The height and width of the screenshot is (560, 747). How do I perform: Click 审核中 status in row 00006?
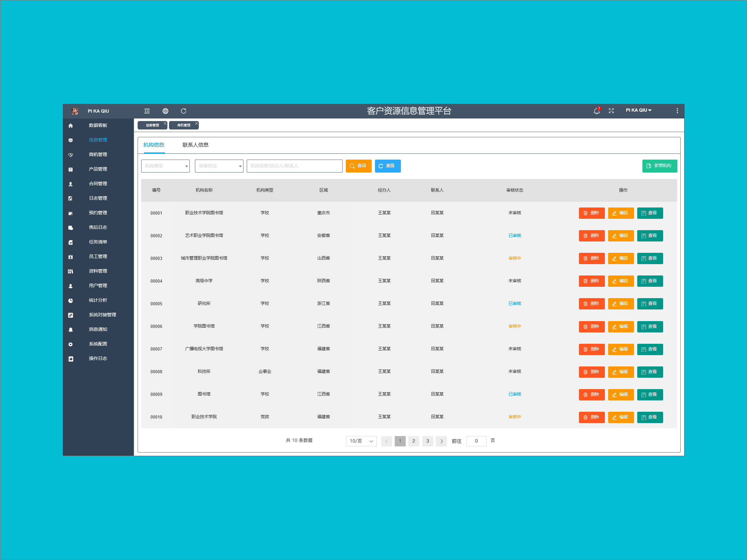tap(515, 326)
